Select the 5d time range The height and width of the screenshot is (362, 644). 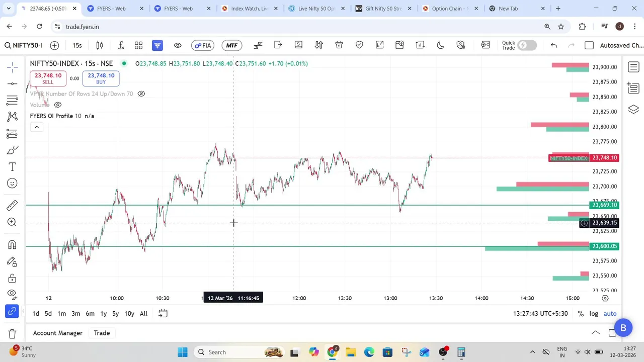click(48, 314)
